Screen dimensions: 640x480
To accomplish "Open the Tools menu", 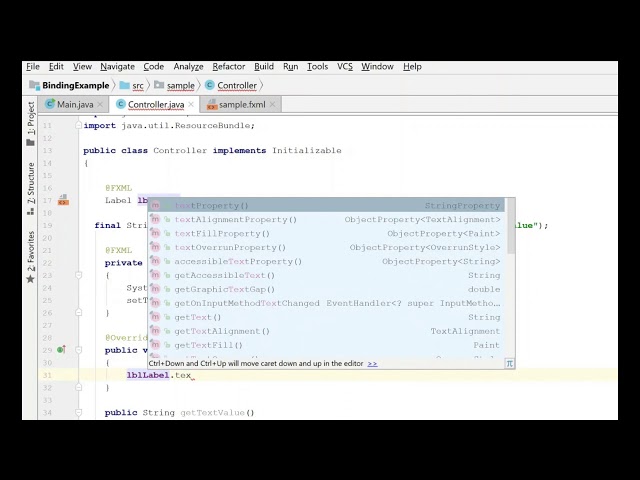I will (317, 67).
